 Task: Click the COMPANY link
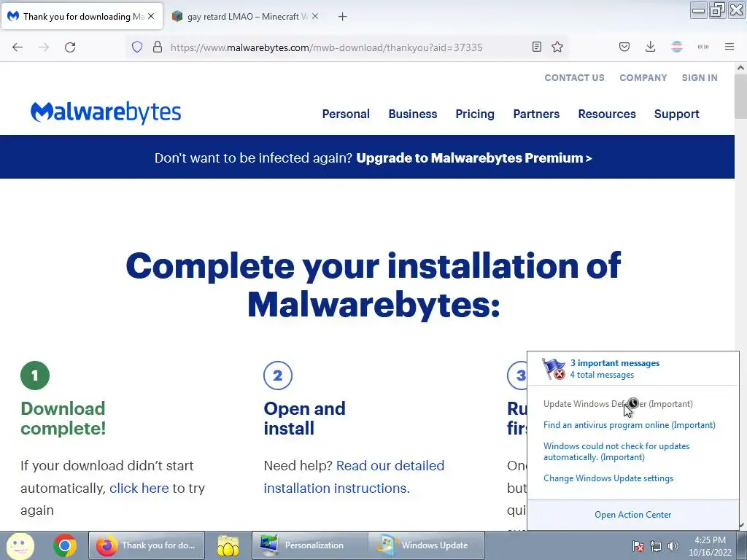click(x=643, y=77)
